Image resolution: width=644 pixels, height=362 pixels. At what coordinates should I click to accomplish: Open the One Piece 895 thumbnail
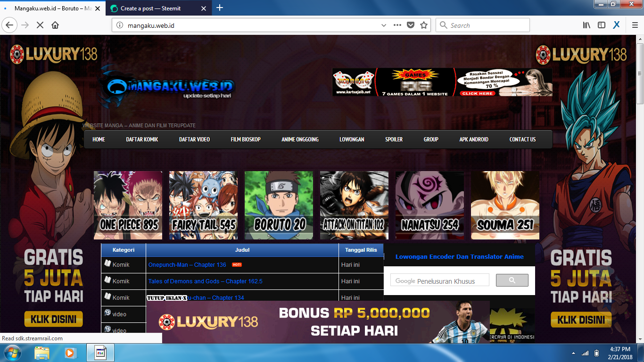point(128,205)
